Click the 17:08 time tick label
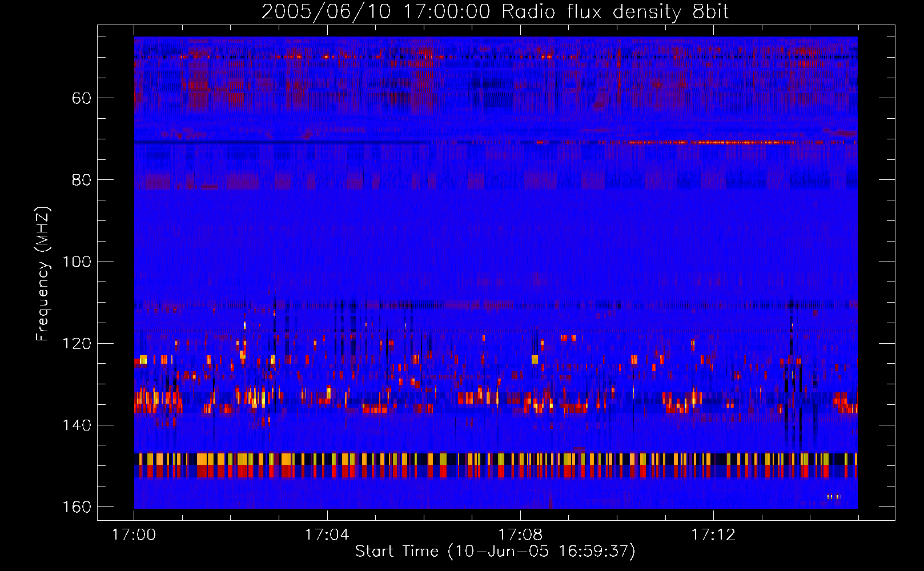 [x=520, y=535]
